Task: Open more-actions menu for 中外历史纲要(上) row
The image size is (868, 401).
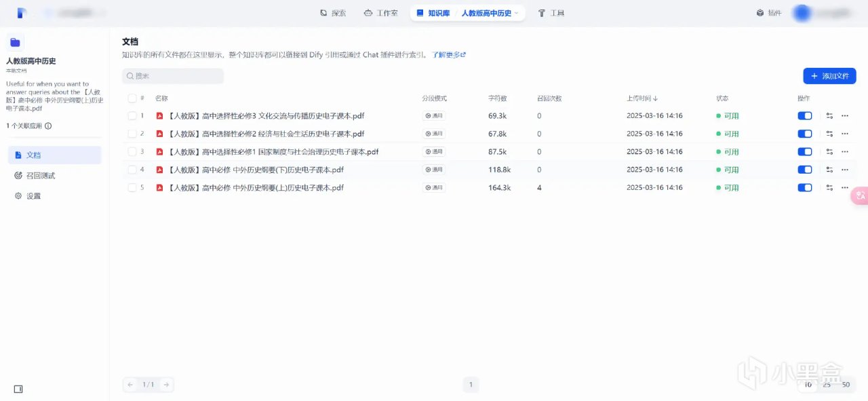Action: 845,187
